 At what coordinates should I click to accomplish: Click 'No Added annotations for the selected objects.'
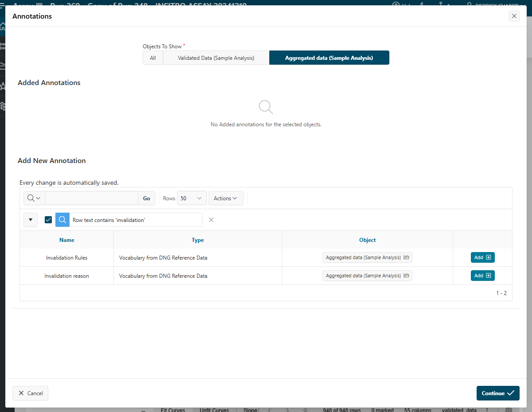pyautogui.click(x=266, y=124)
